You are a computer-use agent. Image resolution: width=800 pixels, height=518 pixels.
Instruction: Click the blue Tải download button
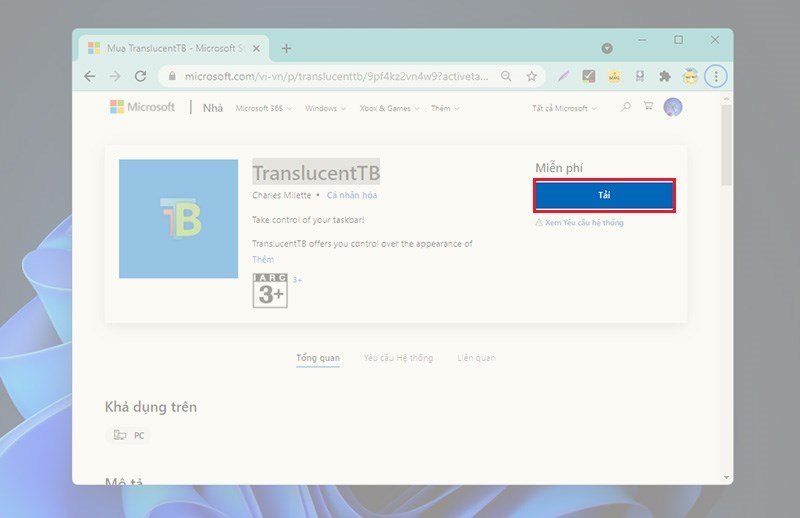coord(604,195)
